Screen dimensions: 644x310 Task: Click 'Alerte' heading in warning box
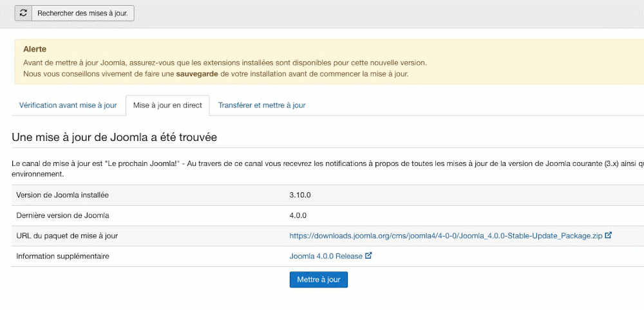click(x=35, y=50)
